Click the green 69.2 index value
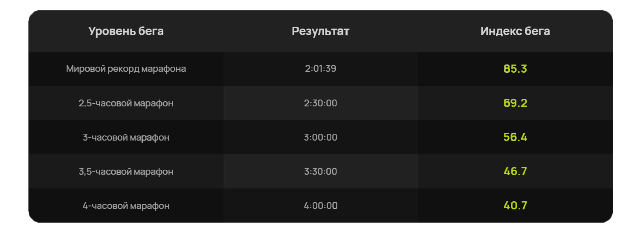644x235 pixels. coord(515,103)
